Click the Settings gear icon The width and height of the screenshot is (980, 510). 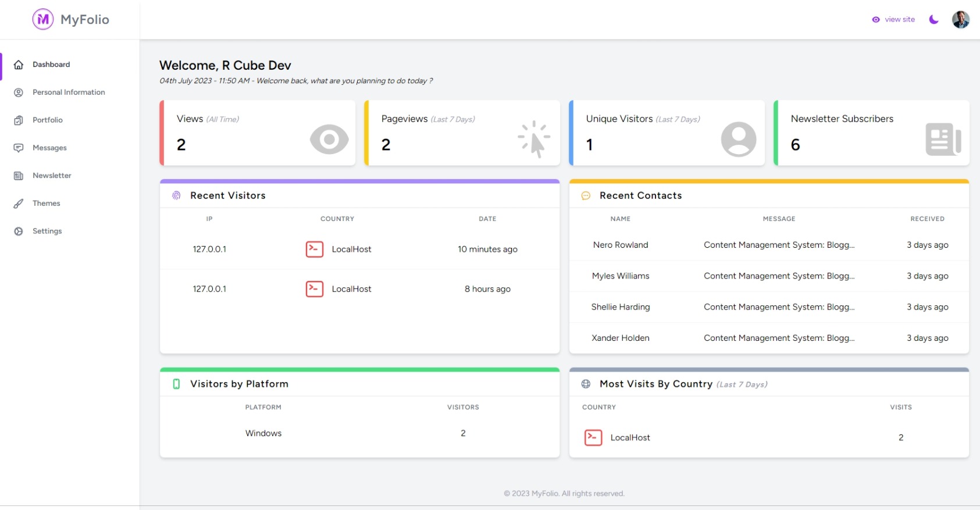point(19,231)
